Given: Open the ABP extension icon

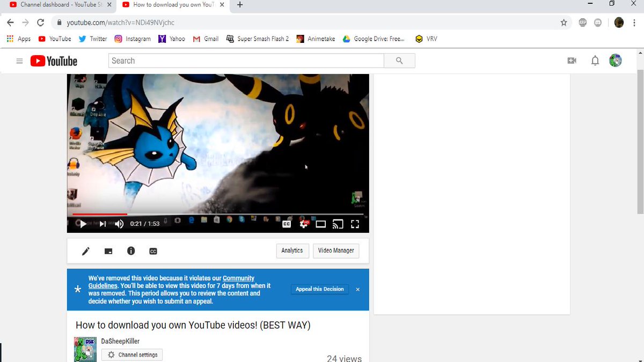Looking at the screenshot, I should click(x=583, y=23).
